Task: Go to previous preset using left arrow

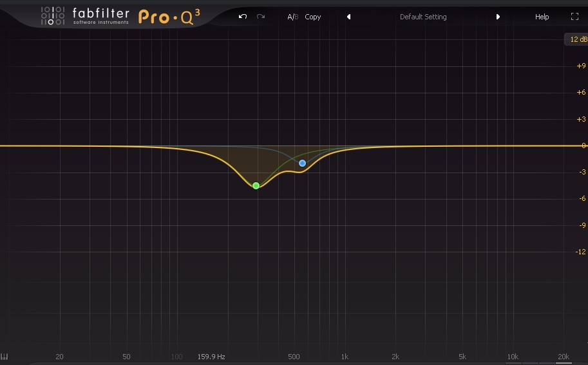Action: click(x=349, y=17)
